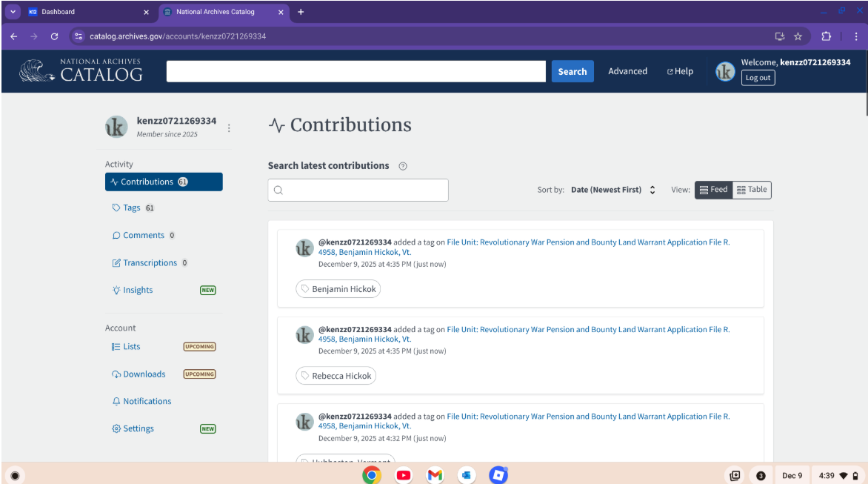Switch to the Dashboard browser tab
This screenshot has height=487, width=868.
(x=81, y=12)
